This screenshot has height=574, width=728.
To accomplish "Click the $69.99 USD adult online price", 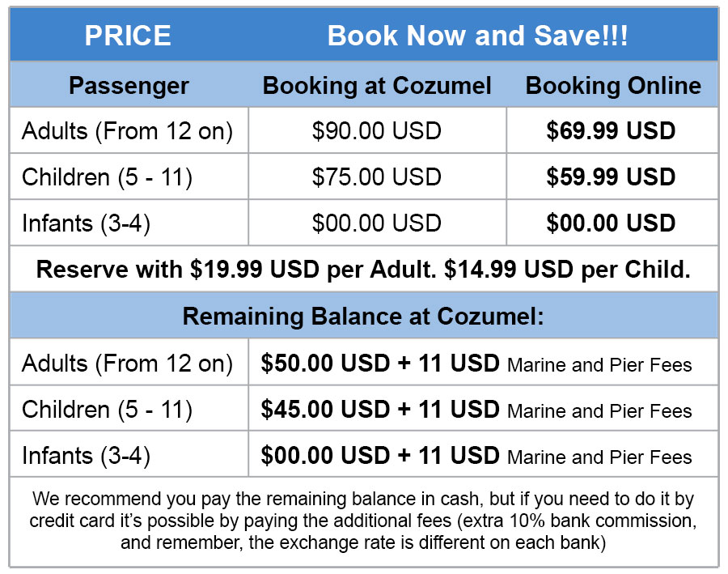I will click(x=611, y=131).
